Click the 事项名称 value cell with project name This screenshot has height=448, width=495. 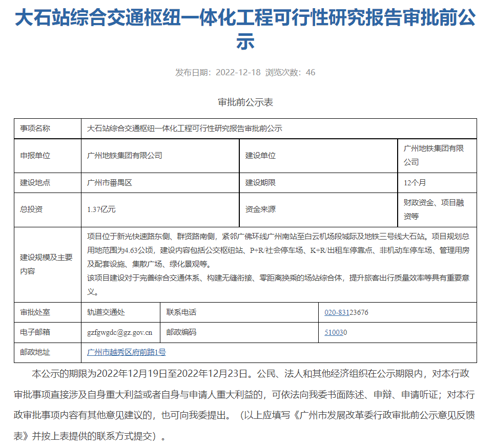pos(279,129)
